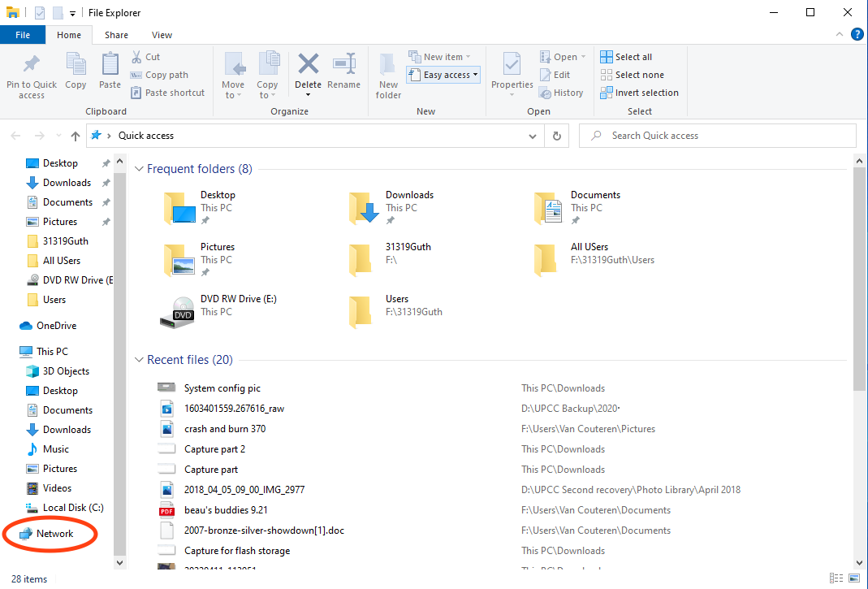Image resolution: width=868 pixels, height=589 pixels.
Task: Click the Pin to Quick access icon
Action: (x=32, y=64)
